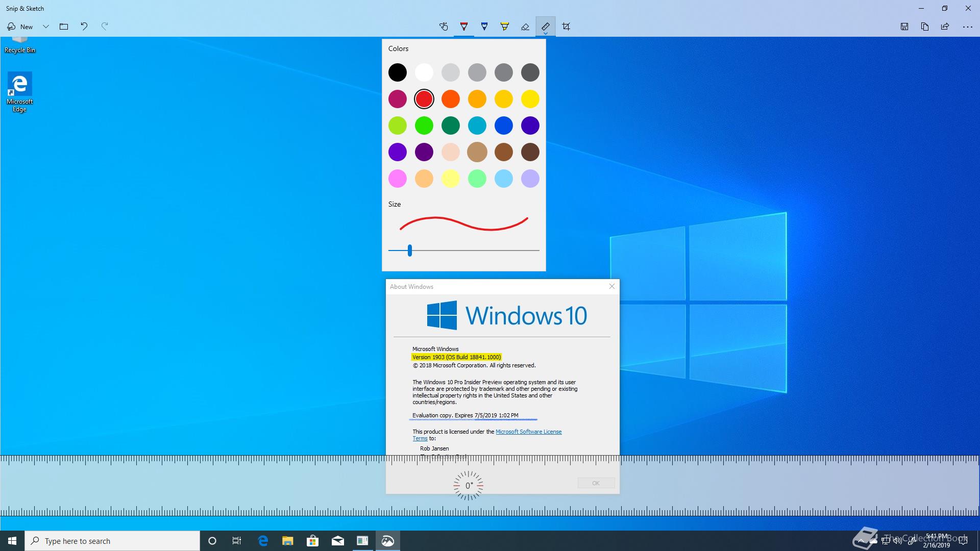Open Cortana from the taskbar
Image resolution: width=980 pixels, height=551 pixels.
click(x=212, y=541)
